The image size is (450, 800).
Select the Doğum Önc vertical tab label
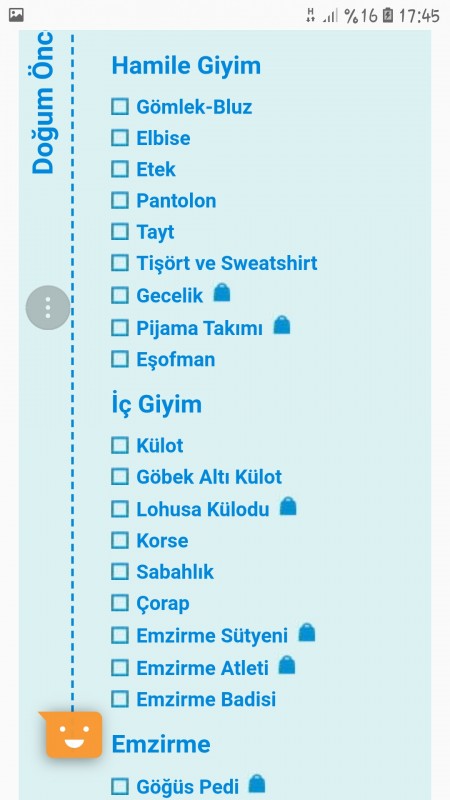click(x=42, y=103)
